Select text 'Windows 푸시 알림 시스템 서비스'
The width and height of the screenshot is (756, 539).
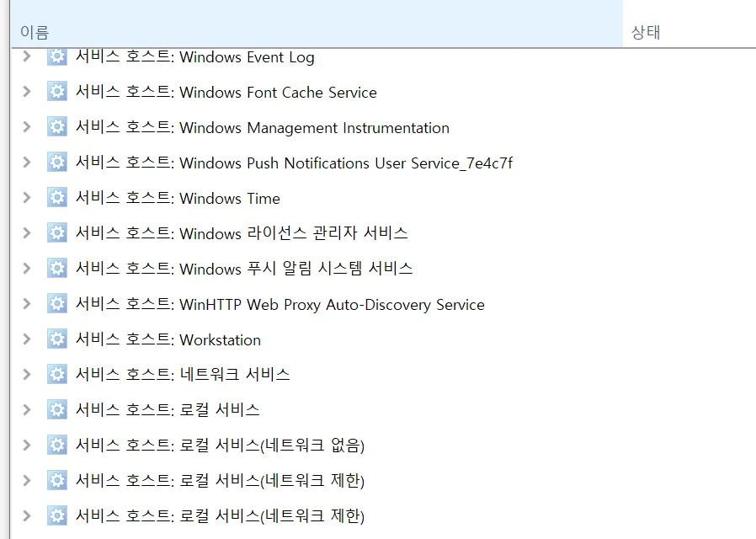(x=296, y=269)
